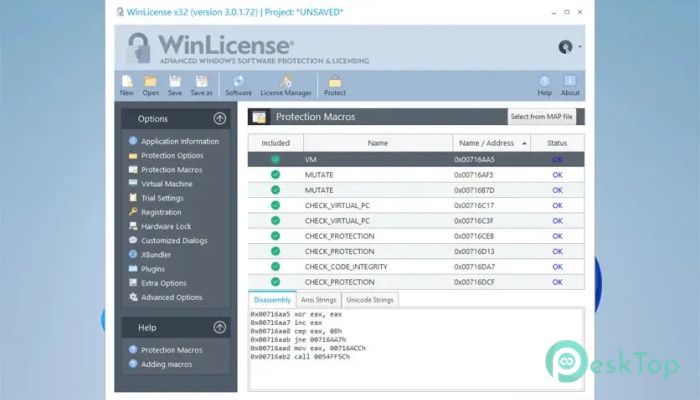700x400 pixels.
Task: Toggle included check for MUTATE 0x00716AF5
Action: point(275,175)
